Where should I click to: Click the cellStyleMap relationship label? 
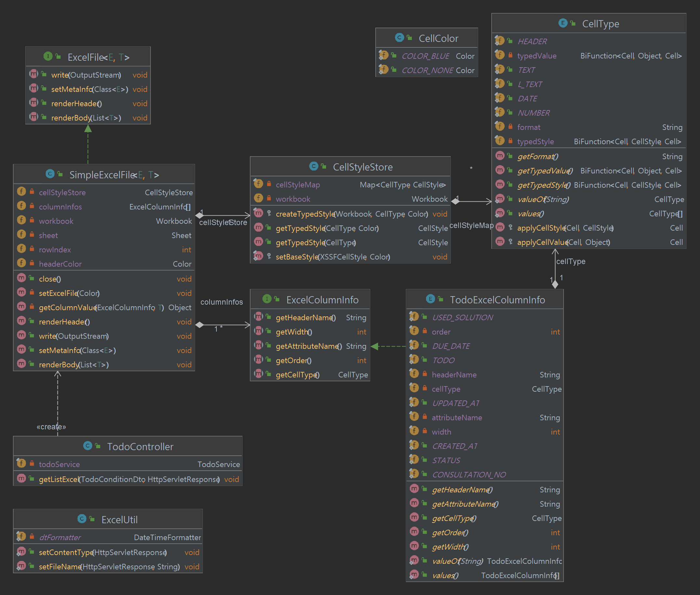click(471, 225)
